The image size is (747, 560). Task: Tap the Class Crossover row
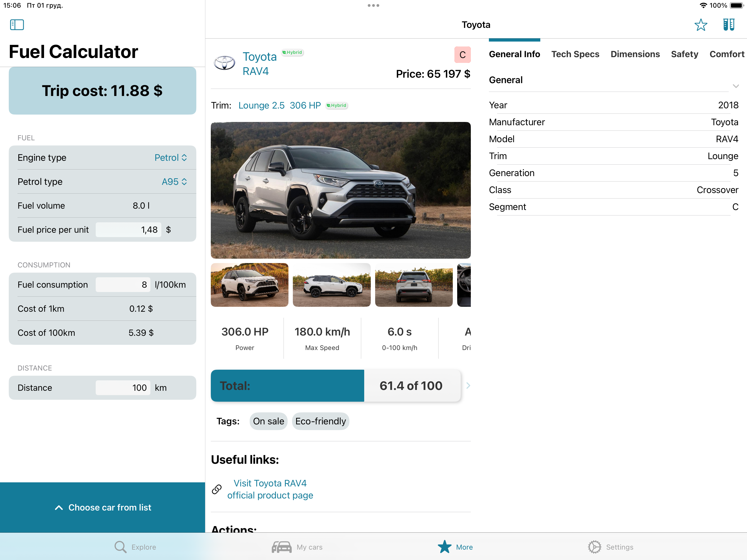point(614,190)
